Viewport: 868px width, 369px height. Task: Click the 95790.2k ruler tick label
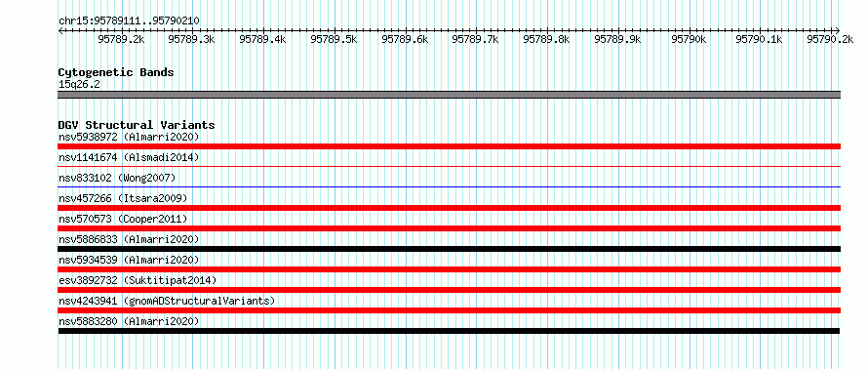(x=830, y=39)
